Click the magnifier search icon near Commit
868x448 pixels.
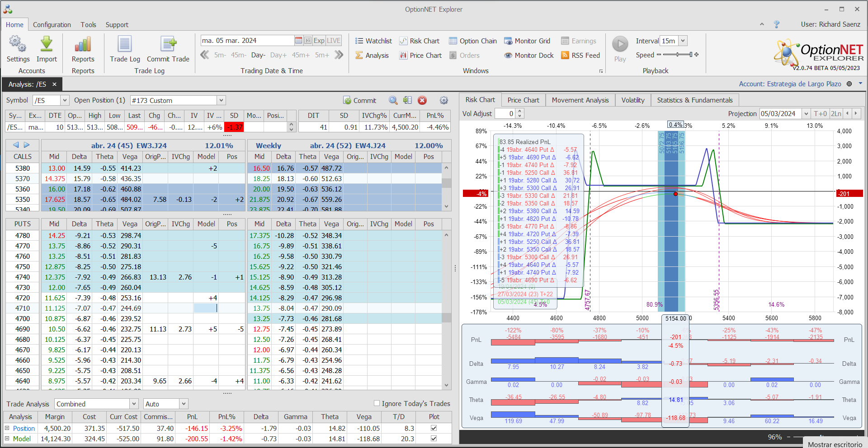pyautogui.click(x=393, y=100)
